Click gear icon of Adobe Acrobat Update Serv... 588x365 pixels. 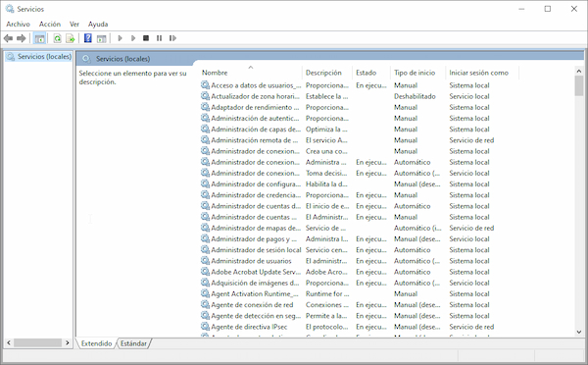[x=205, y=272]
